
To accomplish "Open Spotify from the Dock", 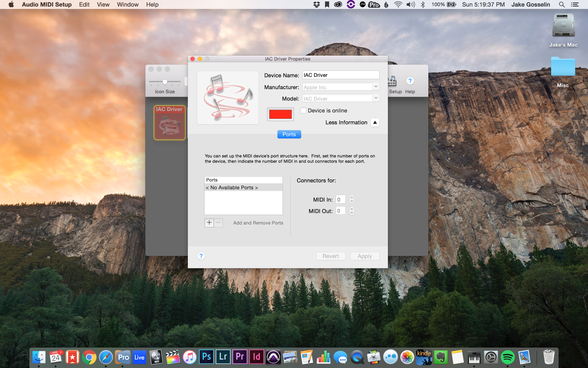I will [508, 357].
